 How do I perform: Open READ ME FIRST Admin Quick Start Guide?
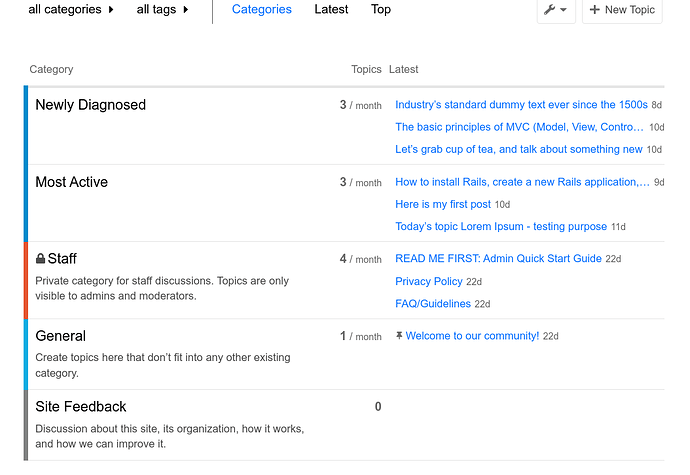498,258
